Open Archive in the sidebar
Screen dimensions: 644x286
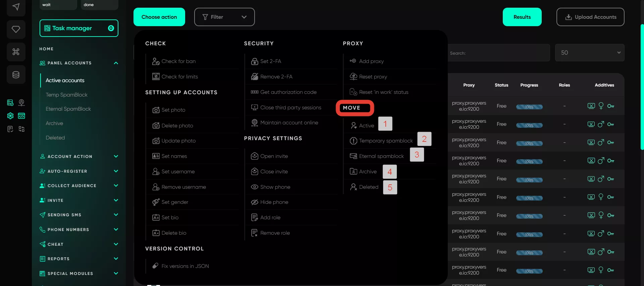[54, 123]
